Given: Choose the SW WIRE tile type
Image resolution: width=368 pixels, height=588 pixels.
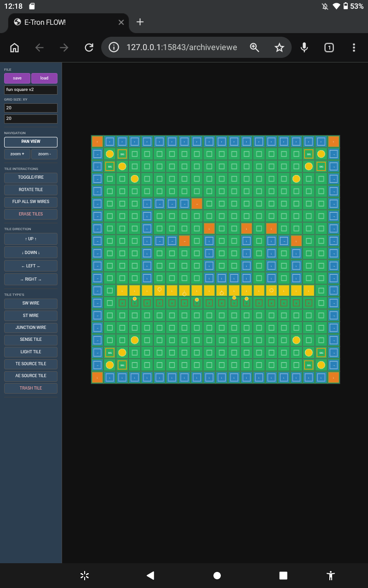Looking at the screenshot, I should tap(31, 304).
